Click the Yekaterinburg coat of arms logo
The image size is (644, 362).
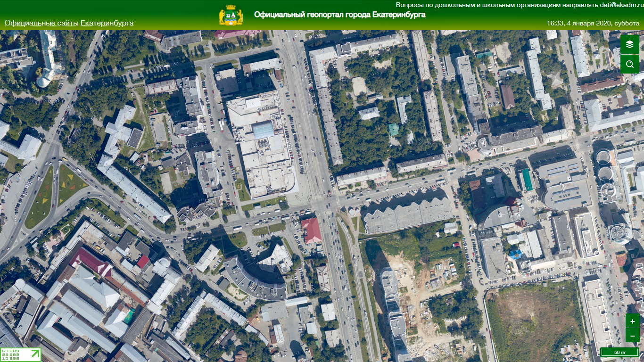231,15
